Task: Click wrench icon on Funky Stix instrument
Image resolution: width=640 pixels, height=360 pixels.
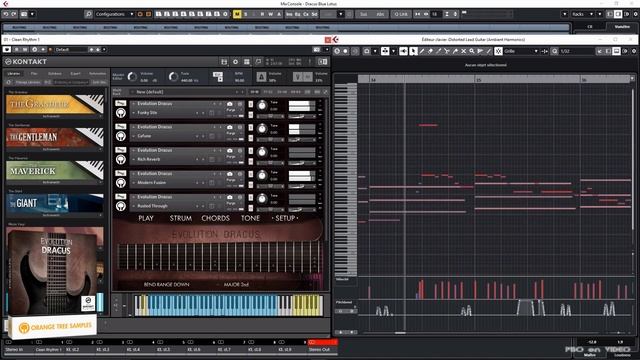Action: coord(120,104)
